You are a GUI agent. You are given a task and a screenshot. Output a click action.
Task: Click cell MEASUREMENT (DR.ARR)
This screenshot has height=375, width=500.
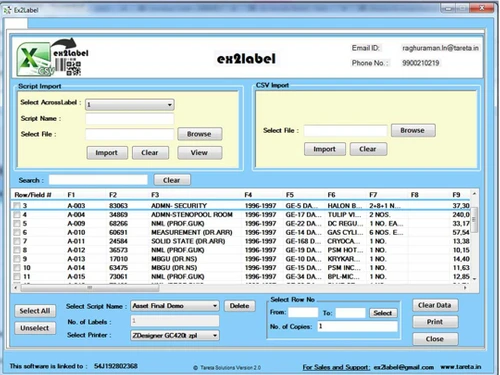(192, 232)
